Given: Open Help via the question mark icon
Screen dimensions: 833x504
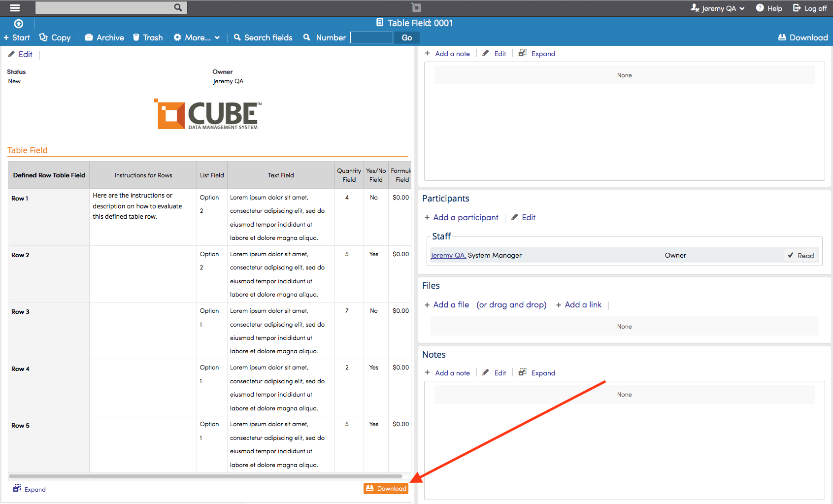Looking at the screenshot, I should tap(759, 8).
